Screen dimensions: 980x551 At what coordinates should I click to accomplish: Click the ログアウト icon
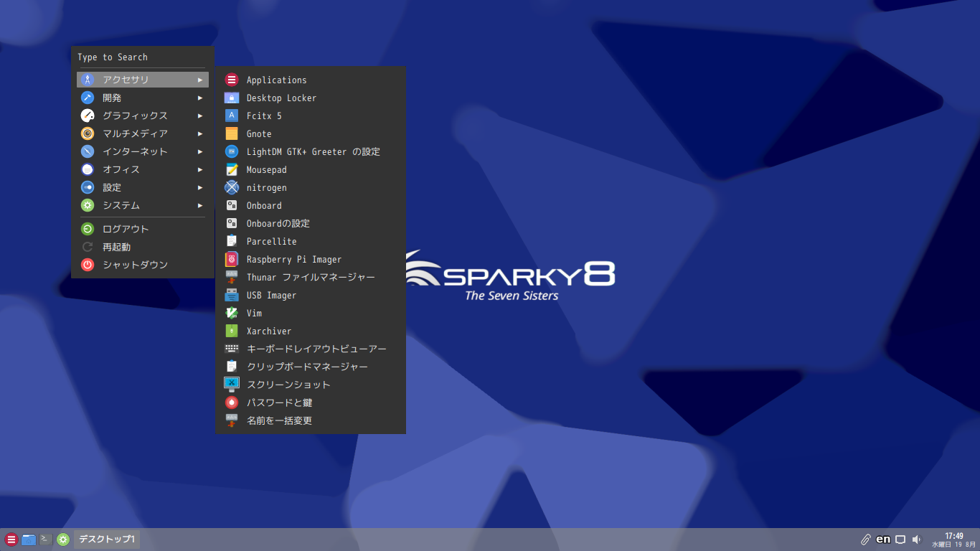(x=88, y=229)
